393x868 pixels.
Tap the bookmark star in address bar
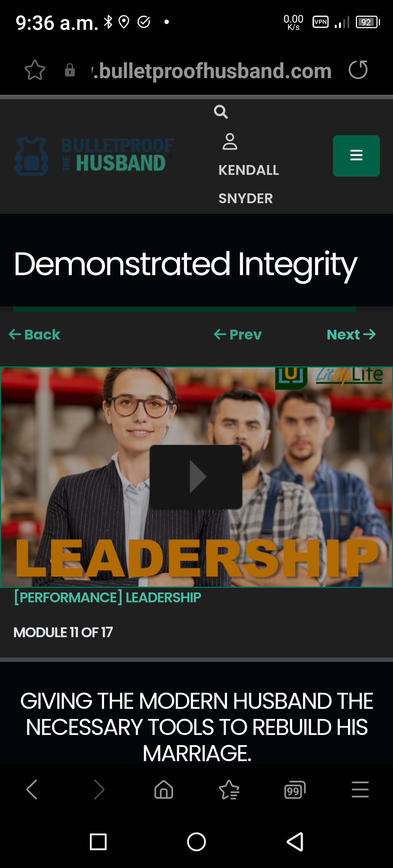[35, 70]
